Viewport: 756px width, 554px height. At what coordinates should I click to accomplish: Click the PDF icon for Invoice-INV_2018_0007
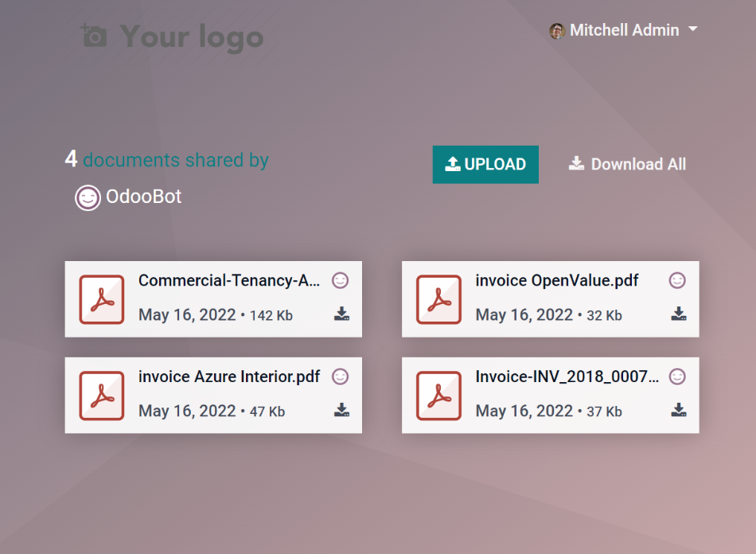click(439, 395)
